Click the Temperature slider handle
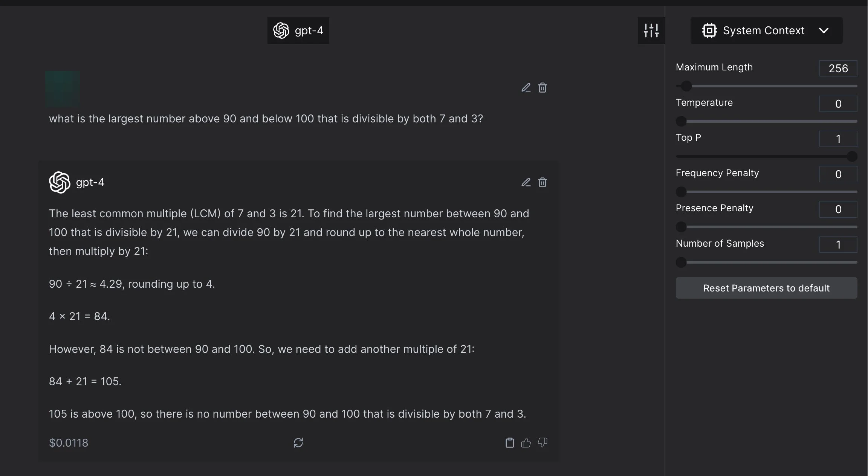Viewport: 868px width, 476px height. 681,121
